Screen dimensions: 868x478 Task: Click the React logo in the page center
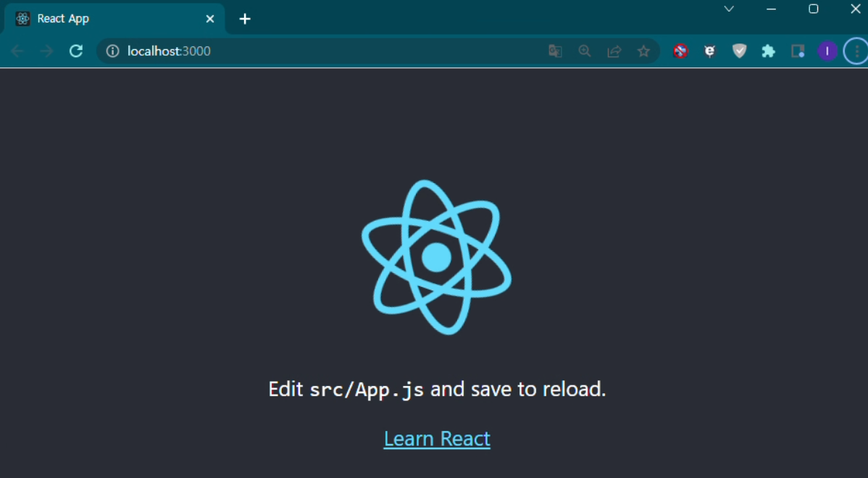pos(437,256)
